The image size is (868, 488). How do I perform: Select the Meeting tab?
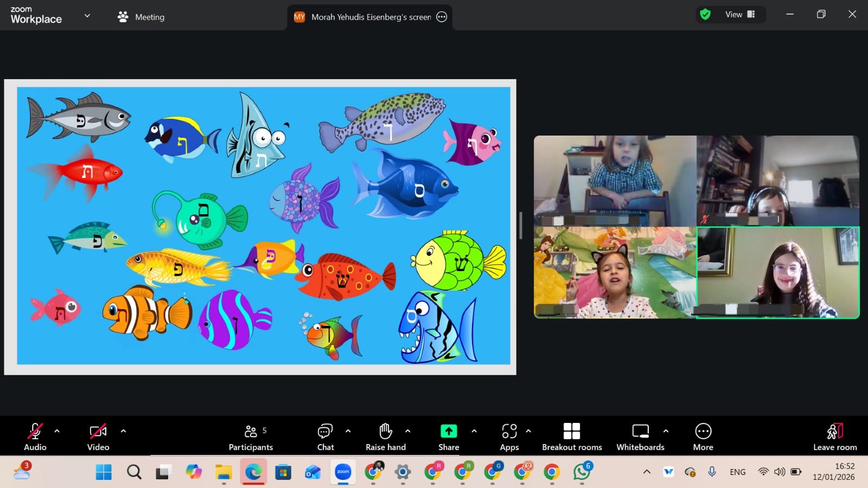(x=141, y=17)
